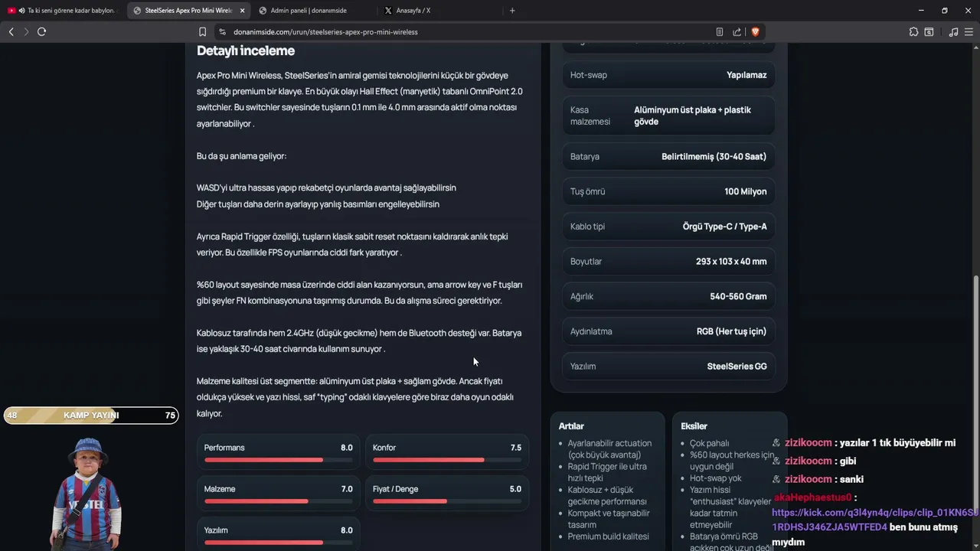The width and height of the screenshot is (980, 551).
Task: Click the Yazılım 'SteelSeries GG' row
Action: (668, 366)
